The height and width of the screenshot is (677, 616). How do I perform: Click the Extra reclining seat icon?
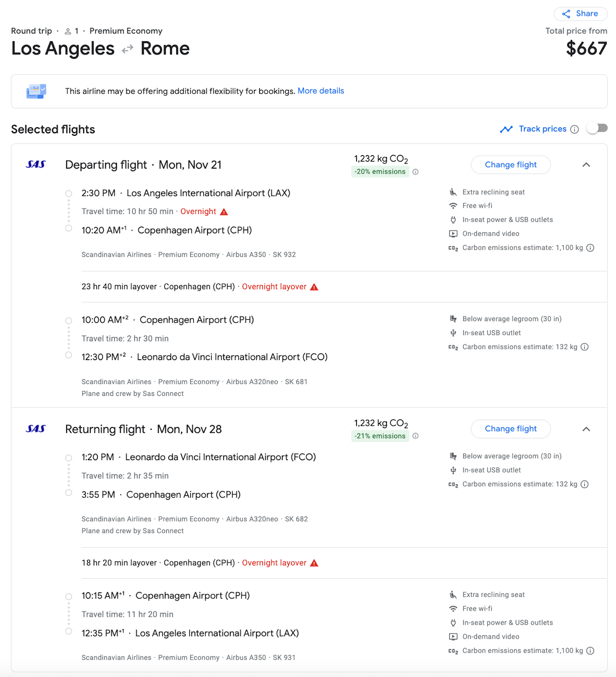453,192
